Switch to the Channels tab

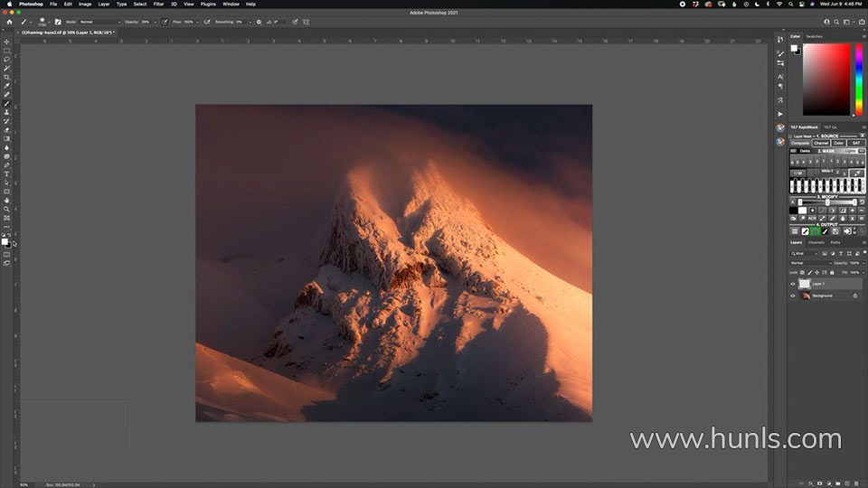tap(816, 242)
